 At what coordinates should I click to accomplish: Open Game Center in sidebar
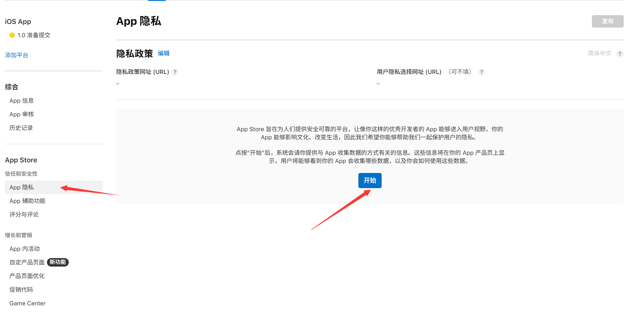pyautogui.click(x=27, y=303)
